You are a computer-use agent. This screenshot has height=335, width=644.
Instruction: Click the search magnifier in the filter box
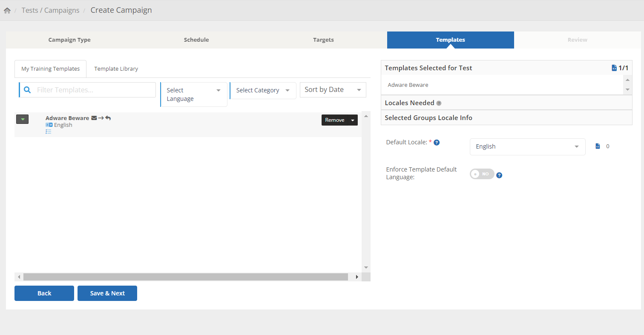click(27, 90)
